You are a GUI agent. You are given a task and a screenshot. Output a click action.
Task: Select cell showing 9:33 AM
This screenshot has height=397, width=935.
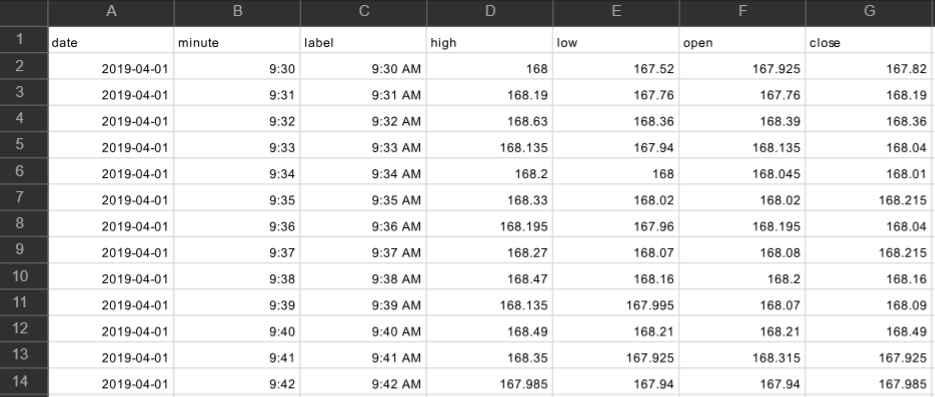pyautogui.click(x=364, y=145)
